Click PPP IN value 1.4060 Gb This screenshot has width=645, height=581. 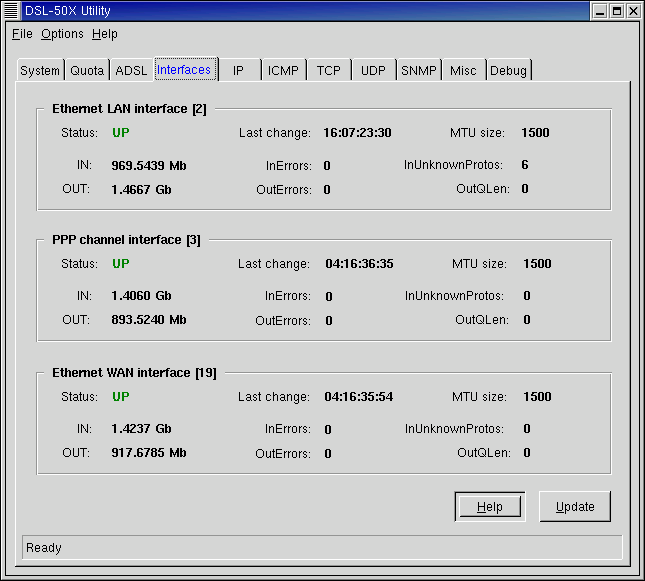pyautogui.click(x=142, y=296)
